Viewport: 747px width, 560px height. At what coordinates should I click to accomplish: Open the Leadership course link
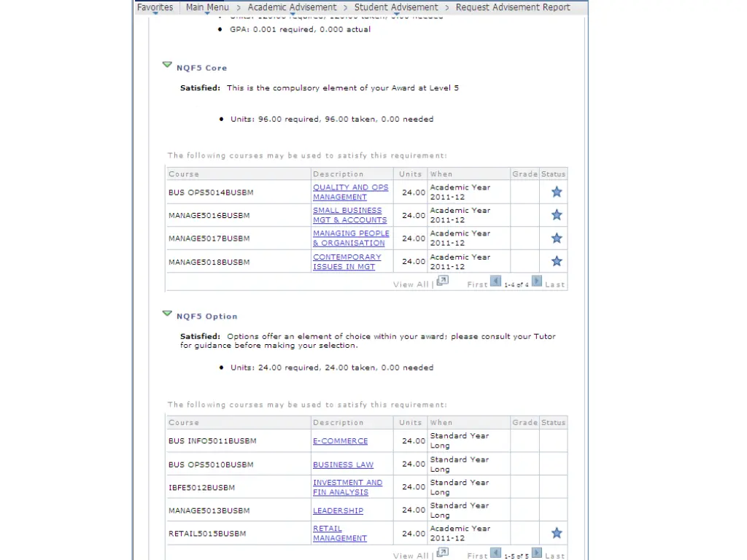[338, 510]
